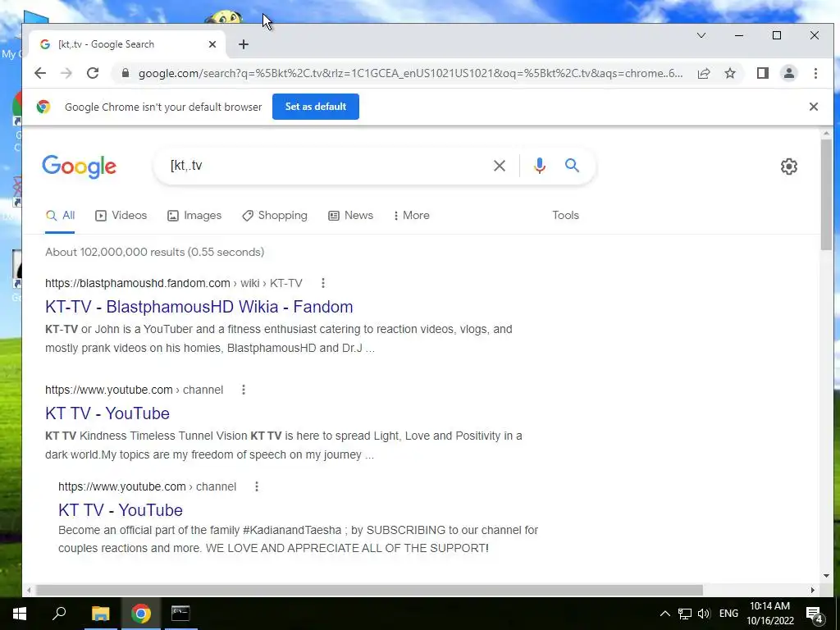Click the scrollbar down arrow

coord(826,576)
